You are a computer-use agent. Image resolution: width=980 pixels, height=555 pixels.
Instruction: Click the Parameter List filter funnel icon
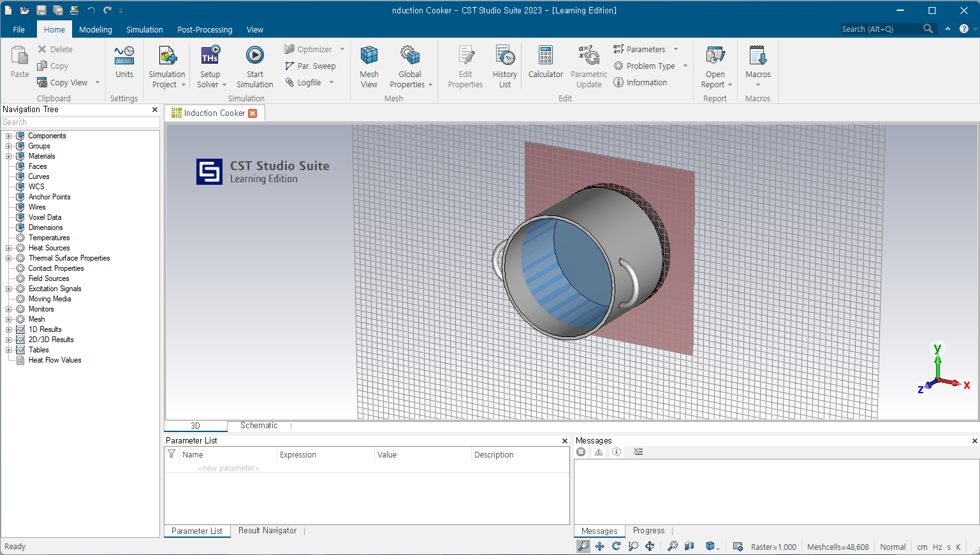coord(172,454)
